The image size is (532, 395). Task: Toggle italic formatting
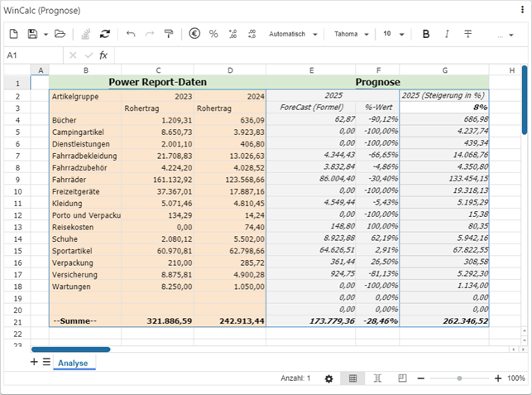coord(447,34)
